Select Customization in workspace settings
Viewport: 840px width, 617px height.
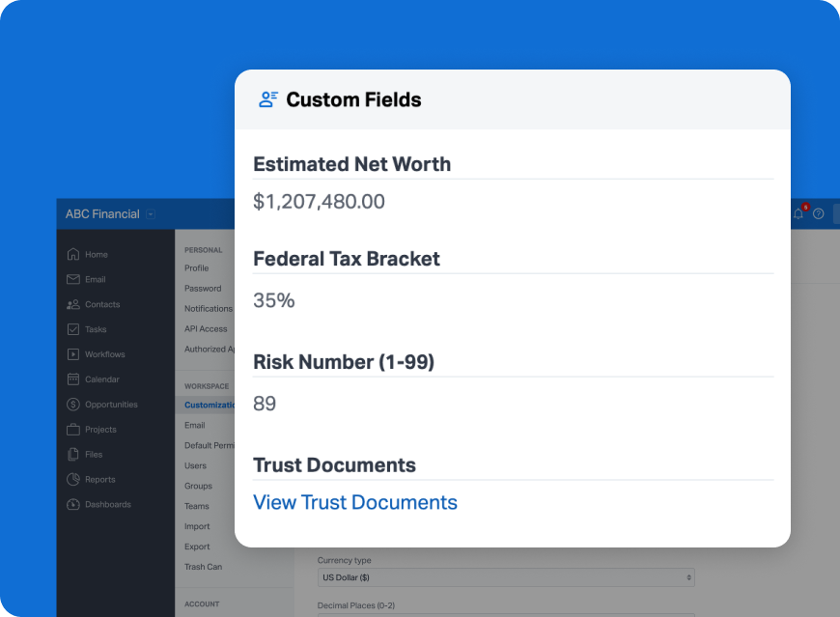point(210,405)
